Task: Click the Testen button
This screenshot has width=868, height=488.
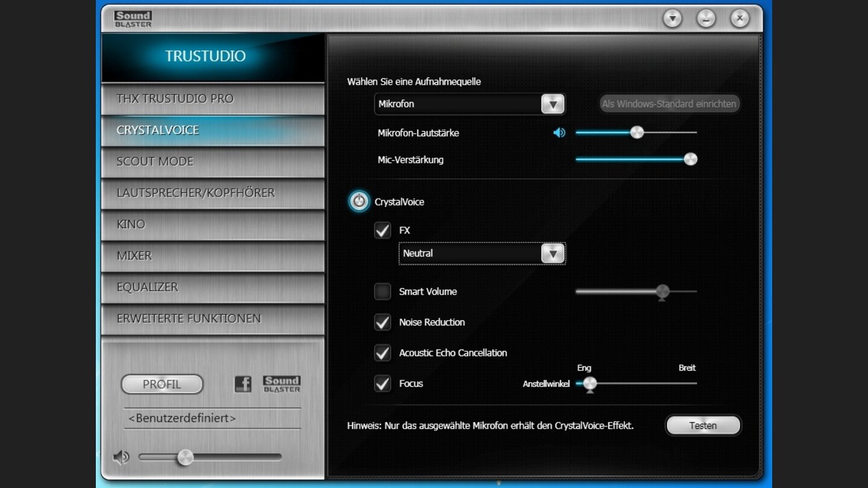Action: click(x=703, y=425)
